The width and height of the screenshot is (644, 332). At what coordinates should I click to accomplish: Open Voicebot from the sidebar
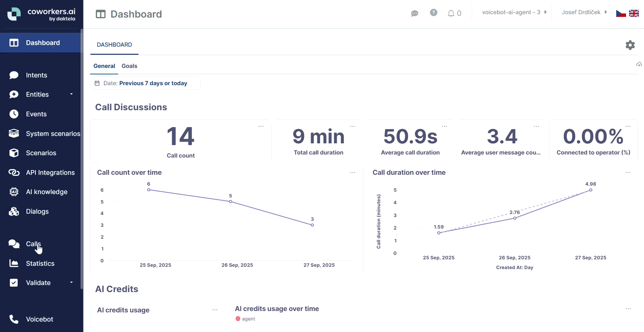point(40,319)
